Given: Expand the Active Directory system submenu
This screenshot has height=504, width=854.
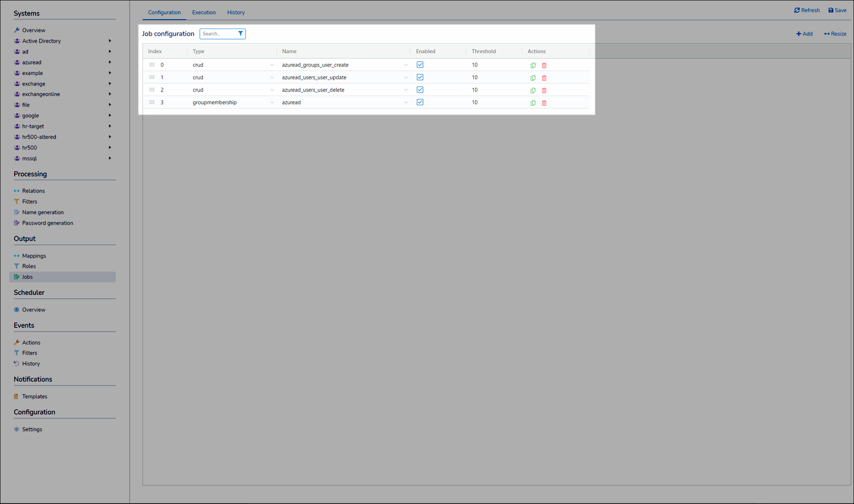Looking at the screenshot, I should tap(109, 41).
